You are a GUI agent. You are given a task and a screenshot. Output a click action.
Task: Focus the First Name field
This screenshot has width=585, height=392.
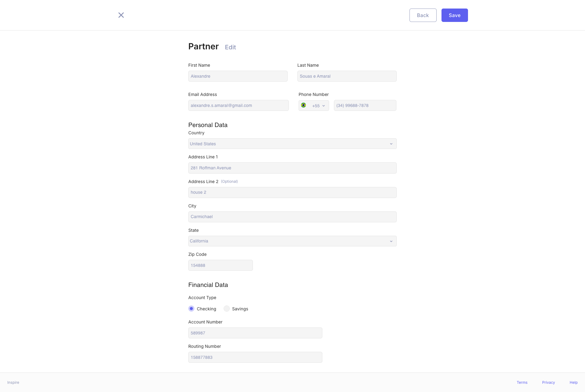(238, 76)
